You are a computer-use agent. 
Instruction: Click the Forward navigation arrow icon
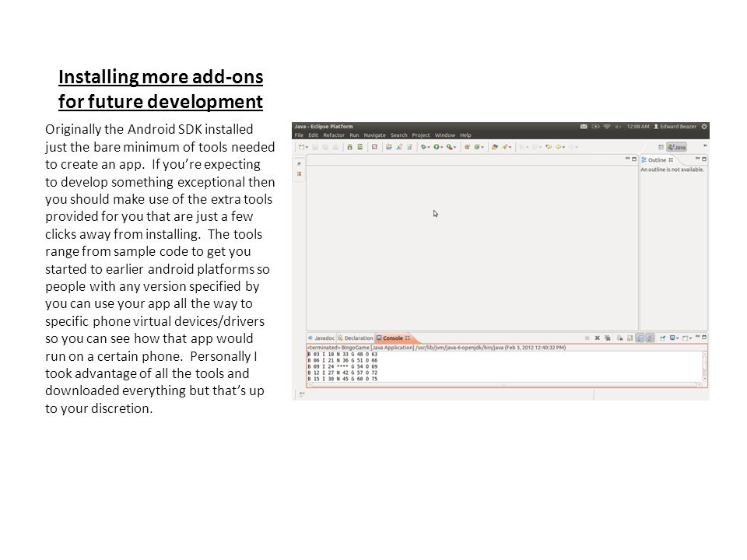coord(572,147)
